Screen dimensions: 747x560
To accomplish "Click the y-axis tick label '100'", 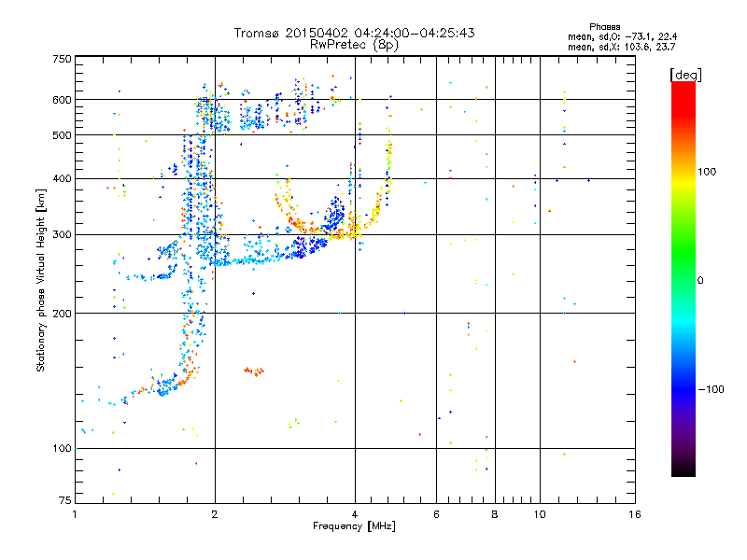I will [63, 448].
